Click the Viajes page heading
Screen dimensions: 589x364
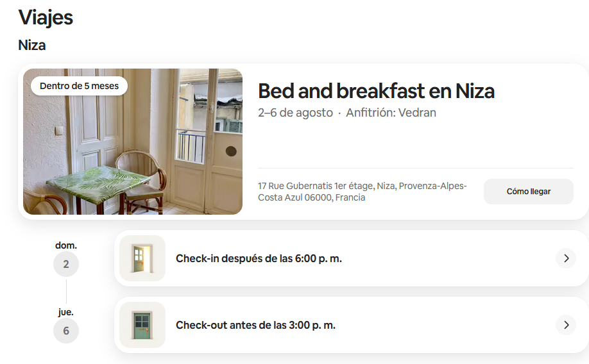pos(46,17)
